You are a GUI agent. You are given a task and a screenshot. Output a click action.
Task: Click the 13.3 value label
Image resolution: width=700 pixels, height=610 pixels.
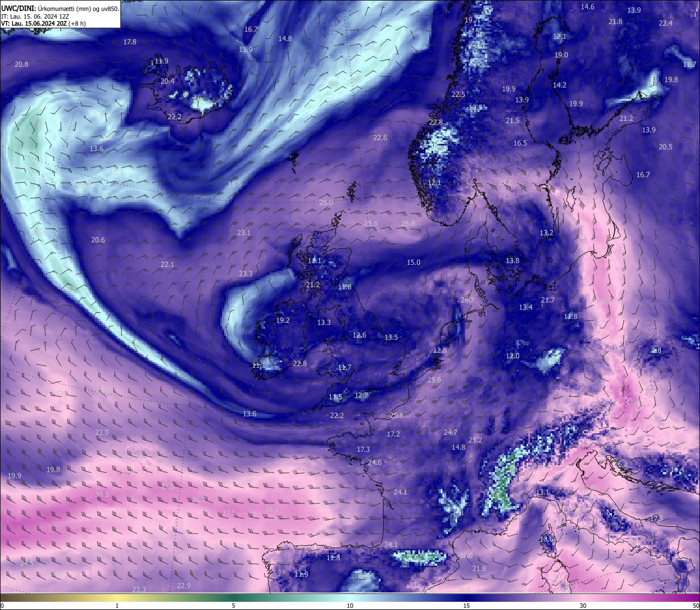[324, 323]
